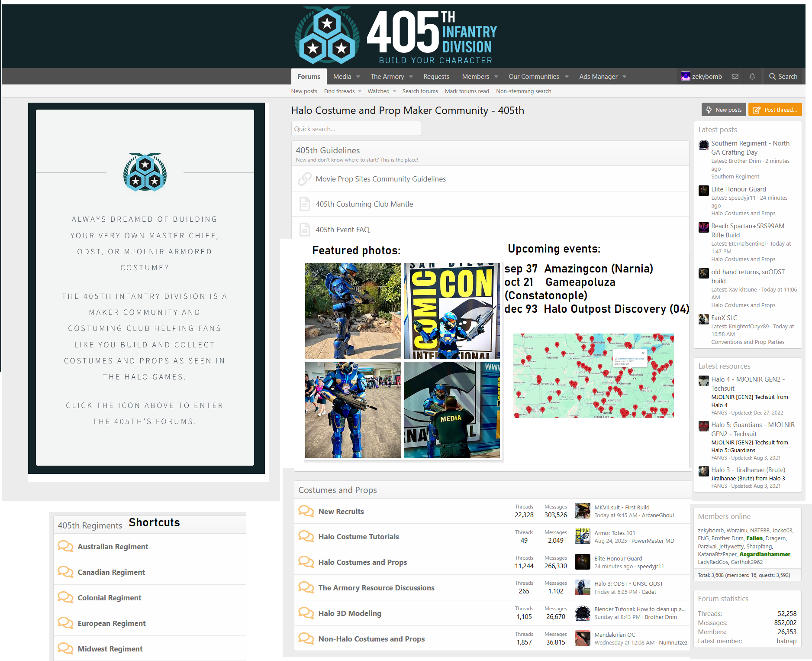Check the alerts bell icon

(x=752, y=77)
